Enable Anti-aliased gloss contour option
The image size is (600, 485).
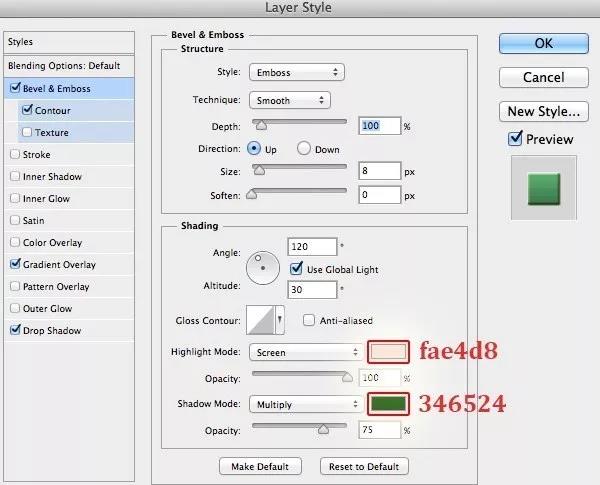pyautogui.click(x=308, y=320)
